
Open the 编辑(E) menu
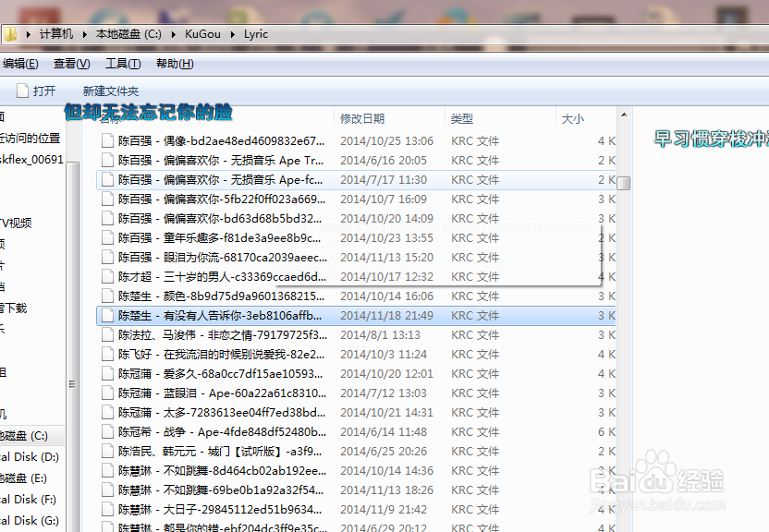[x=20, y=64]
